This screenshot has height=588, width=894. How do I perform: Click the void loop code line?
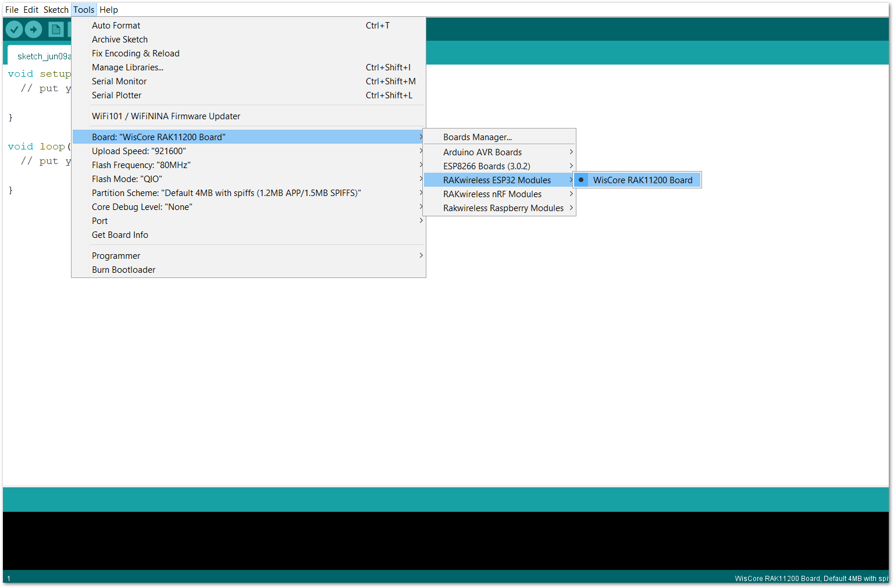coord(38,147)
